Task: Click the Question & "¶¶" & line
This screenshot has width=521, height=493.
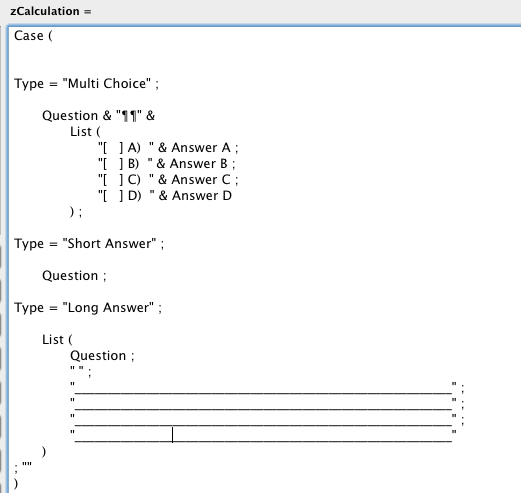Action: (x=98, y=116)
